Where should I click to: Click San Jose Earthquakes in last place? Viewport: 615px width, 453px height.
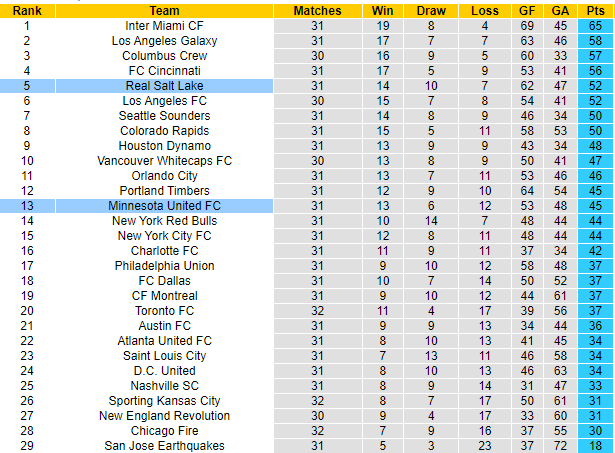coord(164,446)
